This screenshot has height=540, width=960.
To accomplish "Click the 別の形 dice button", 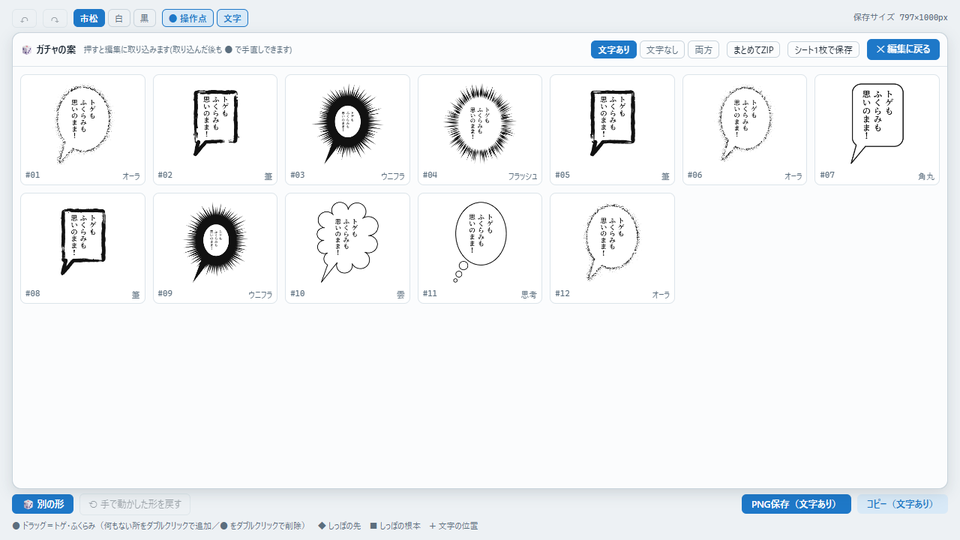I will coord(43,504).
